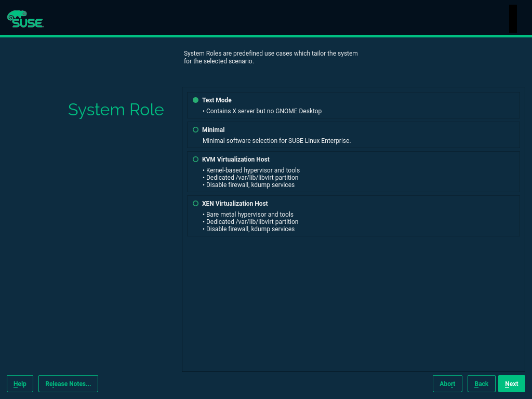Open the Help dialog

tap(20, 384)
